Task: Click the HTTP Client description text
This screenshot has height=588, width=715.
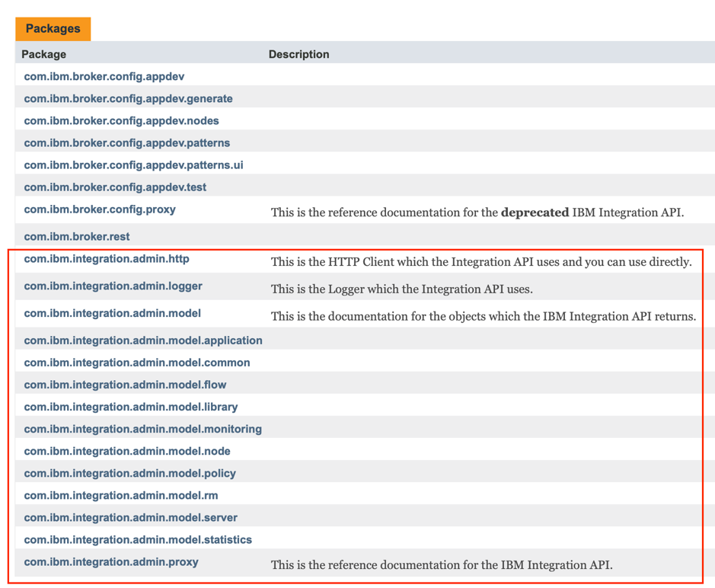Action: [x=481, y=262]
